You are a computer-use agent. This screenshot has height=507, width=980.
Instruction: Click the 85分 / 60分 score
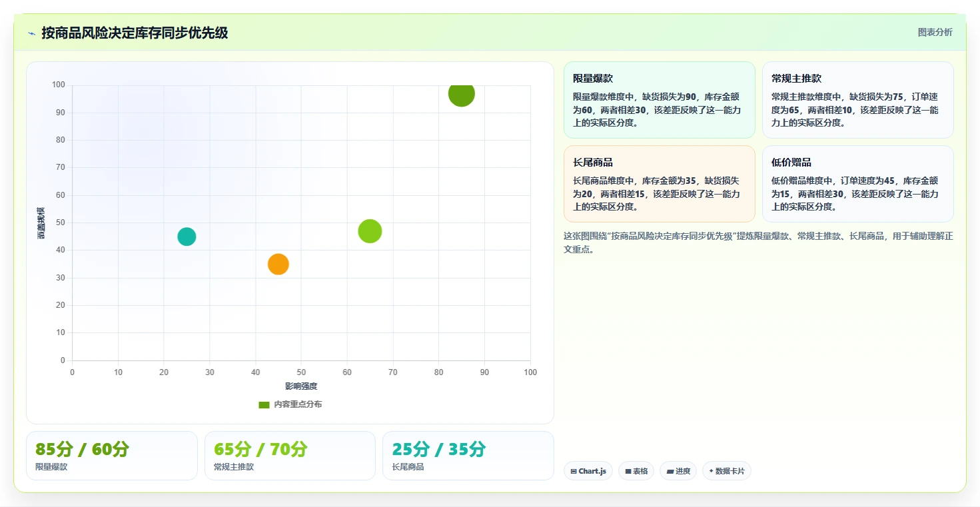pos(82,449)
